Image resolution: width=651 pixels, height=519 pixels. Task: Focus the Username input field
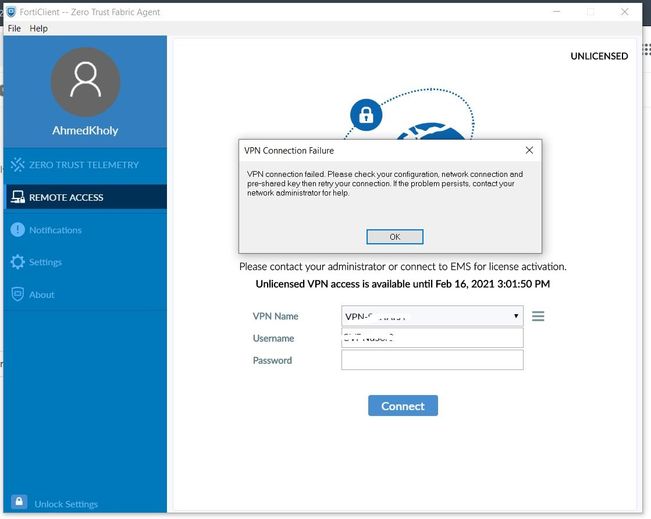(x=432, y=338)
